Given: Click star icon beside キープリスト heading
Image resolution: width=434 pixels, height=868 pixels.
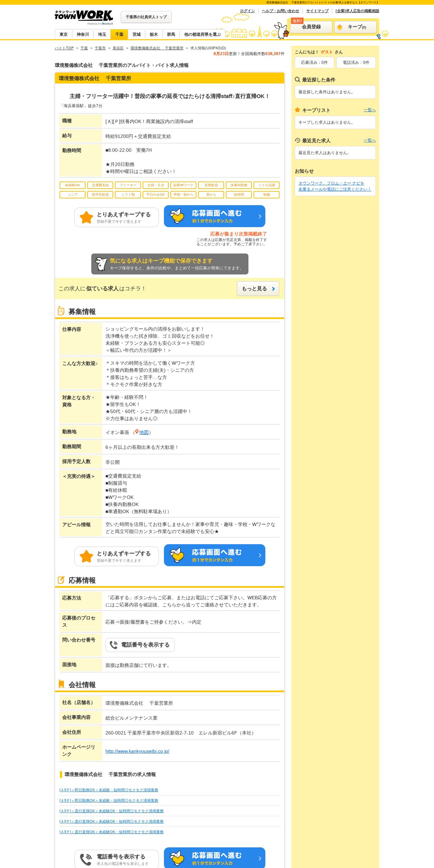Looking at the screenshot, I should 297,110.
